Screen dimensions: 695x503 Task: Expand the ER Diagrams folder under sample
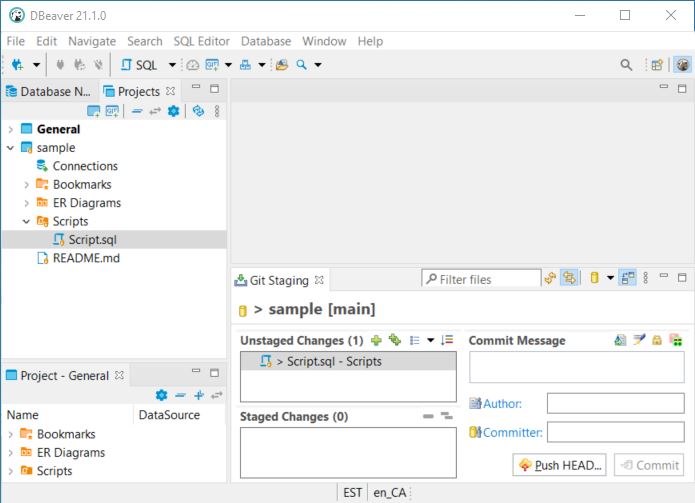coord(27,203)
